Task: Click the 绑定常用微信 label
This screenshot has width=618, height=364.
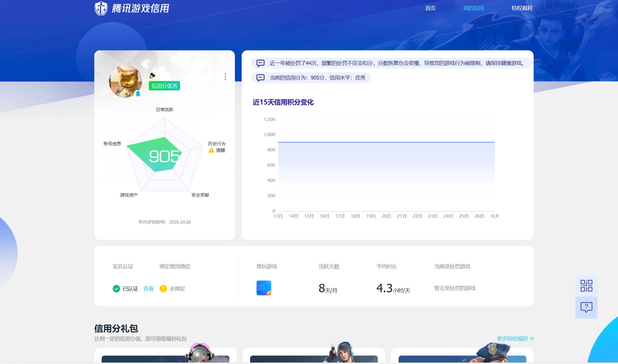Action: [175, 267]
